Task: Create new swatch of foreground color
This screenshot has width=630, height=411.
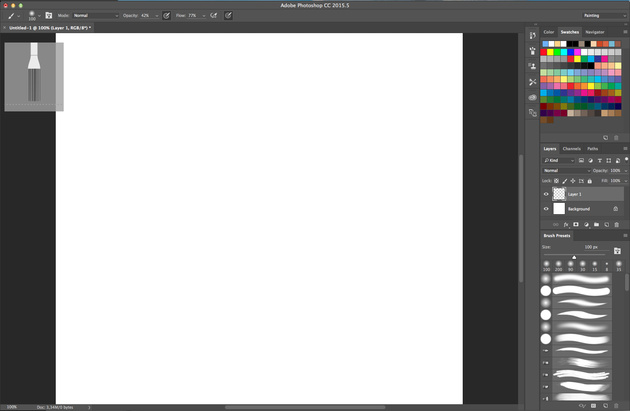Action: [x=605, y=138]
